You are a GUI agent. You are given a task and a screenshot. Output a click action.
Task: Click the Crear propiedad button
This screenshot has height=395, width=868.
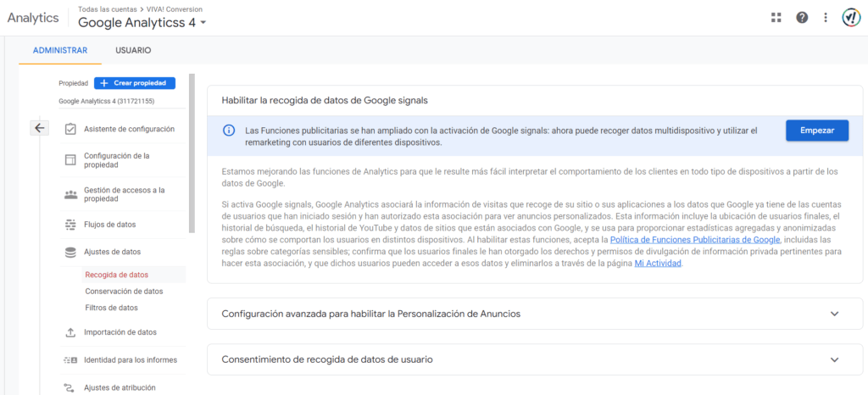point(135,83)
